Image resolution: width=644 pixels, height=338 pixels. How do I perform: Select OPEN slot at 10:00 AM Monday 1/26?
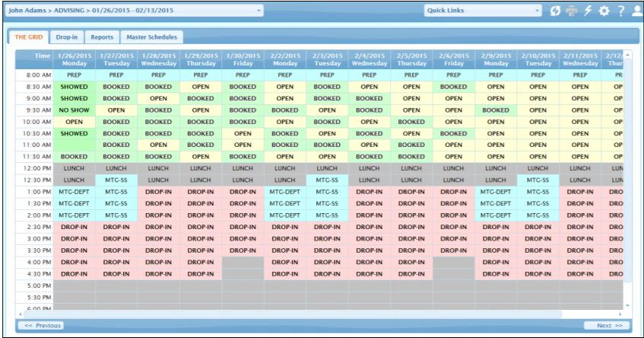[x=75, y=122]
